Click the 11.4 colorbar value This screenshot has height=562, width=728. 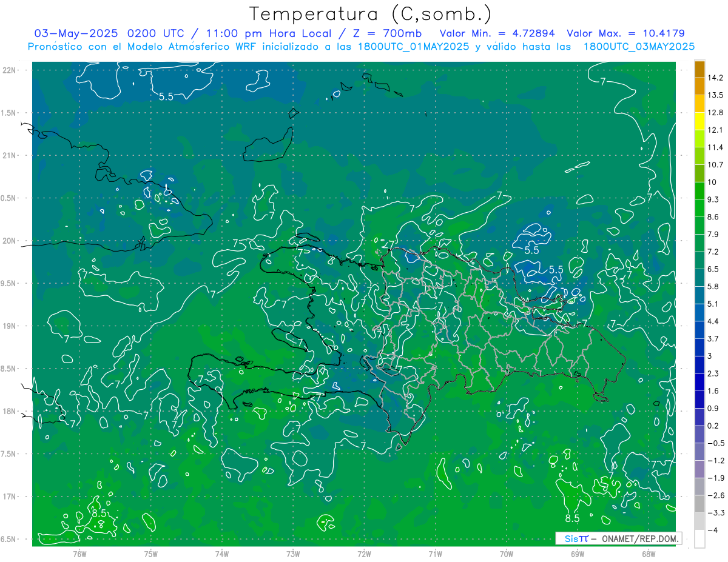tap(716, 147)
